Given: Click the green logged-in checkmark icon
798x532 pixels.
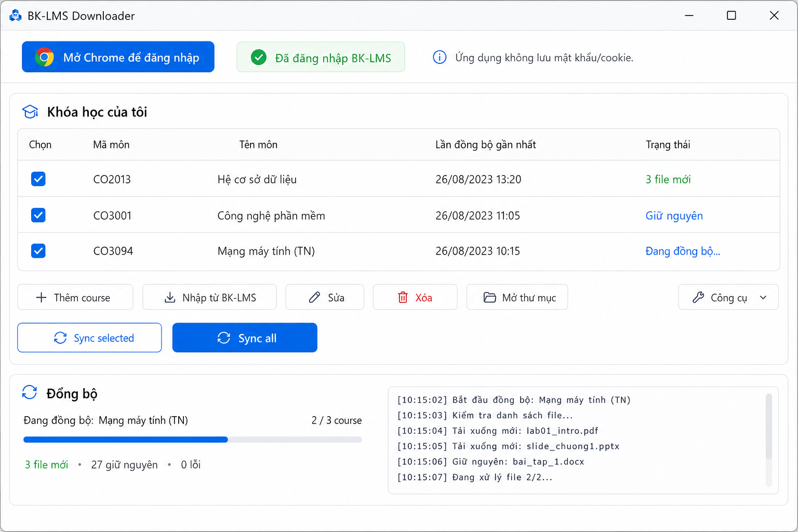Looking at the screenshot, I should pyautogui.click(x=258, y=57).
